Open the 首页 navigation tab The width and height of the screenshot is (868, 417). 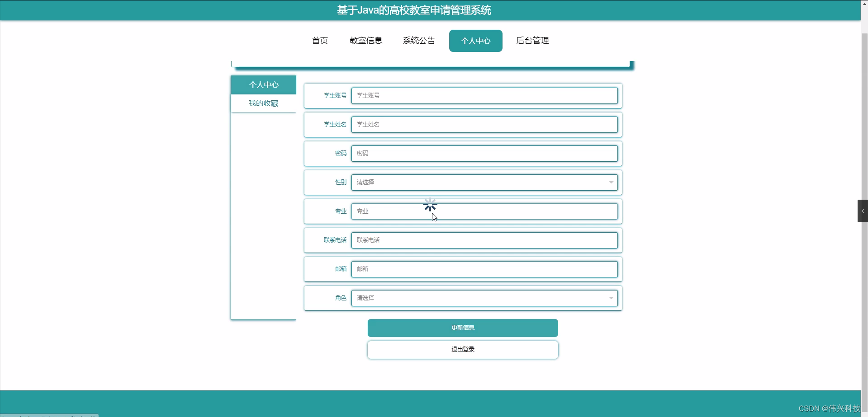click(319, 40)
